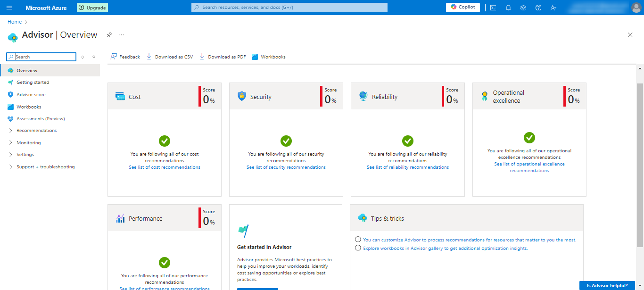Pin the Advisor page to dashboard
Screen dimensions: 644x290
coord(109,35)
